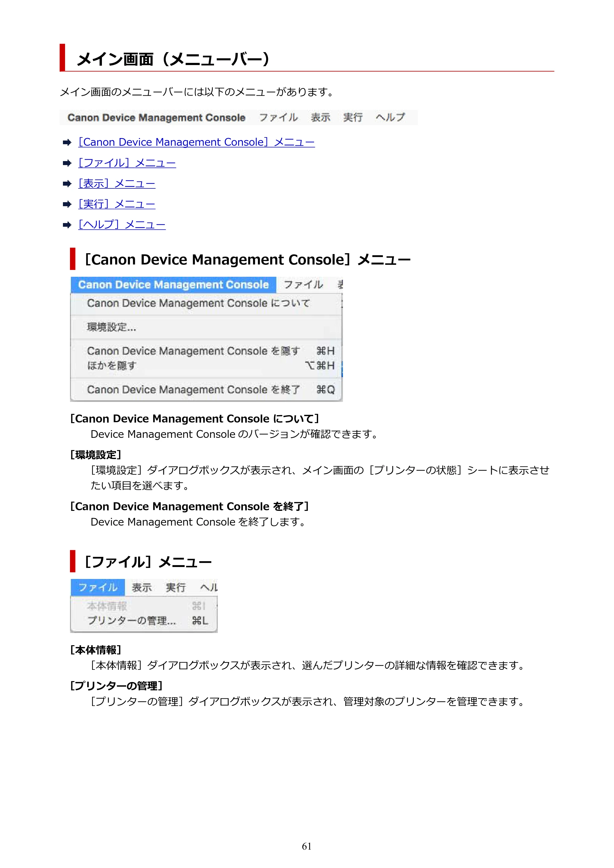Open ヘルプ in the top menu bar image
The width and height of the screenshot is (614, 868).
[391, 118]
